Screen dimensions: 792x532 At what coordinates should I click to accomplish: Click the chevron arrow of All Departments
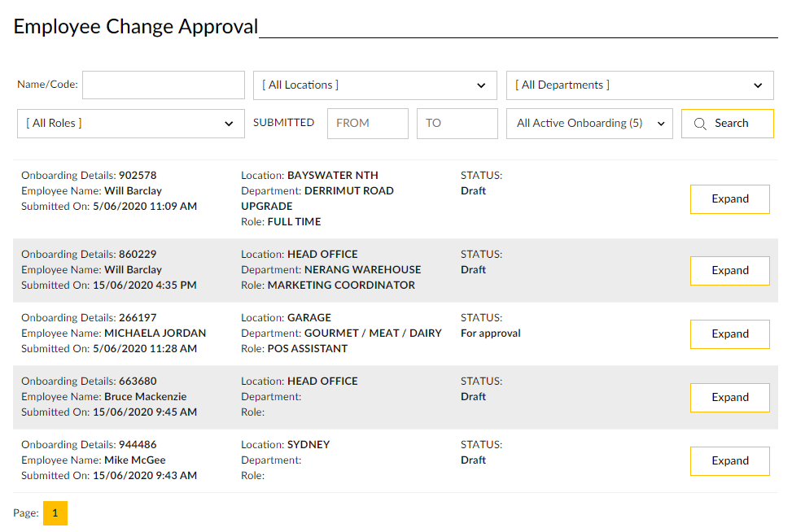click(x=758, y=85)
